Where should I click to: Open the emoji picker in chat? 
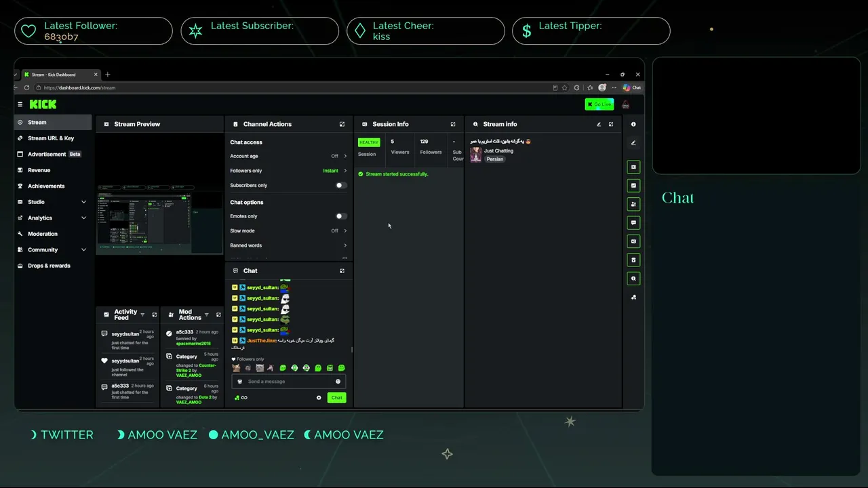[338, 382]
